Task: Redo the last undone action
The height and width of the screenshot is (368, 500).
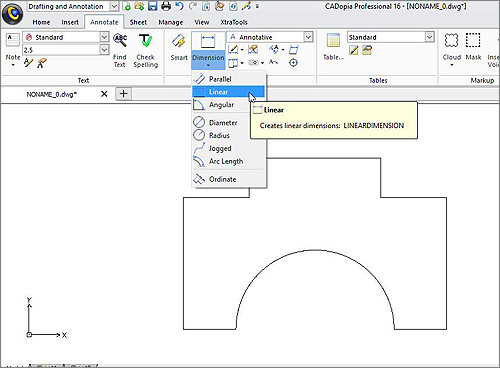Action: click(x=193, y=6)
